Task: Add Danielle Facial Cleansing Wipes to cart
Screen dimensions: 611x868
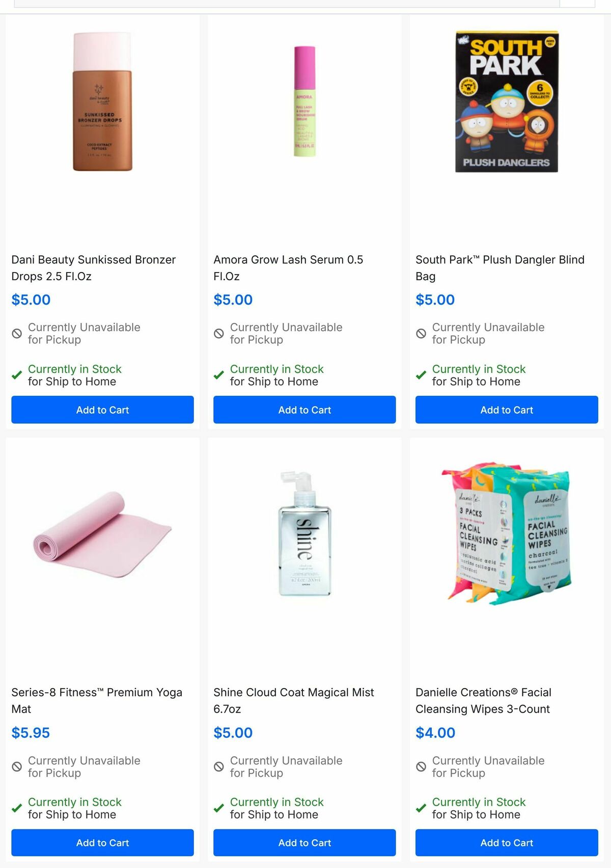Action: tap(507, 843)
